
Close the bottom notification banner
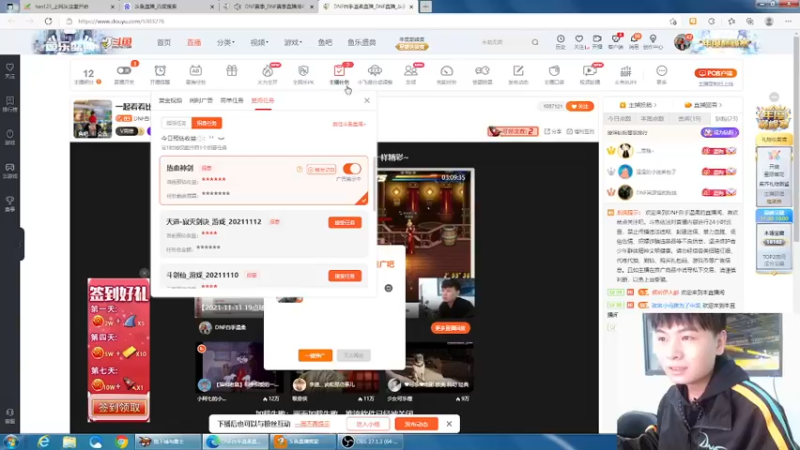click(x=449, y=424)
